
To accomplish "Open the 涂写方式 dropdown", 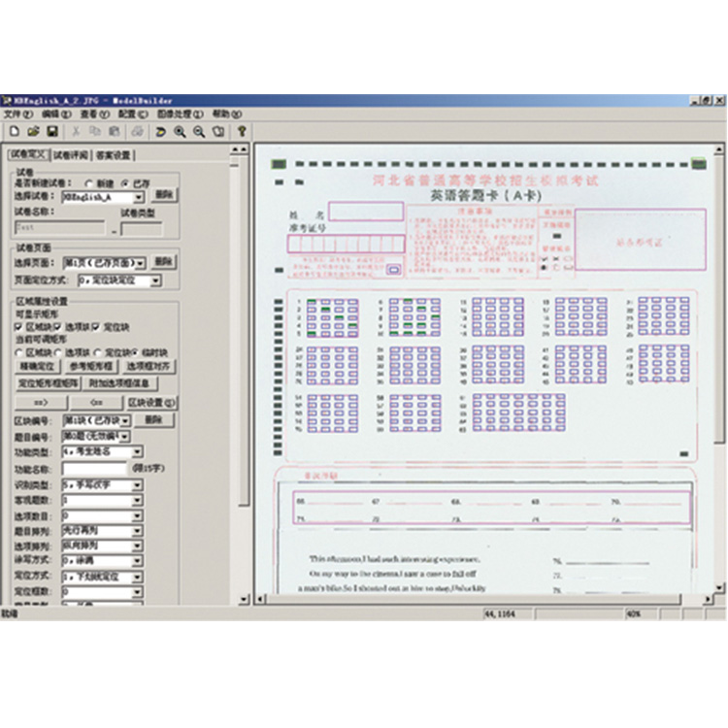I will (138, 561).
